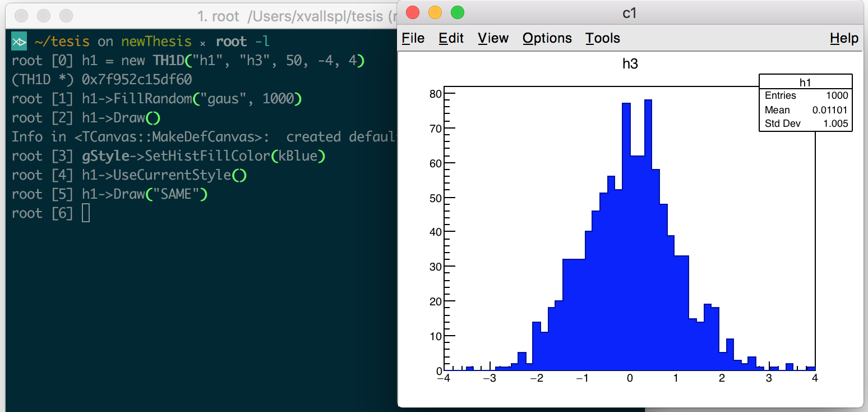This screenshot has height=412, width=868.
Task: Click the FillRandom("gaus", 1000) command line
Action: 156,99
